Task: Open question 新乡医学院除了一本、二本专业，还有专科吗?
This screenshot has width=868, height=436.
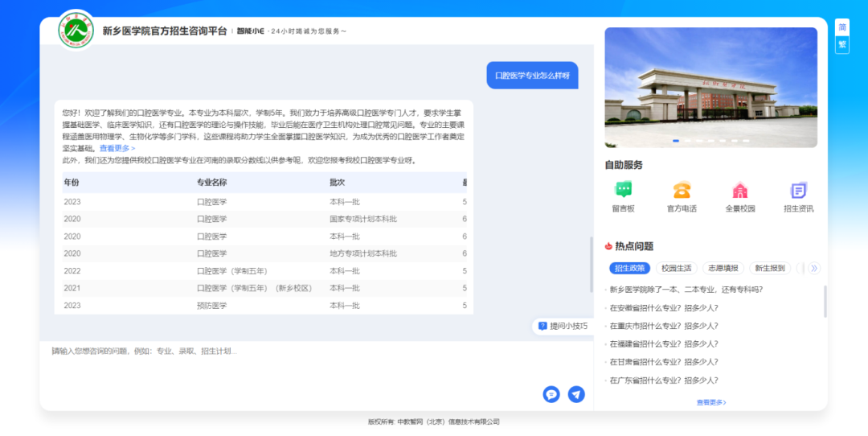Action: point(686,289)
